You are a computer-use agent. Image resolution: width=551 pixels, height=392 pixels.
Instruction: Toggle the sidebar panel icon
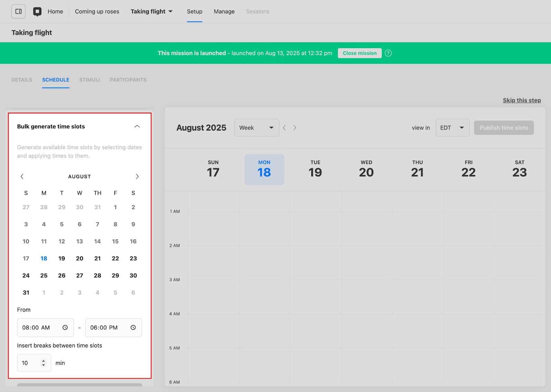pos(19,11)
